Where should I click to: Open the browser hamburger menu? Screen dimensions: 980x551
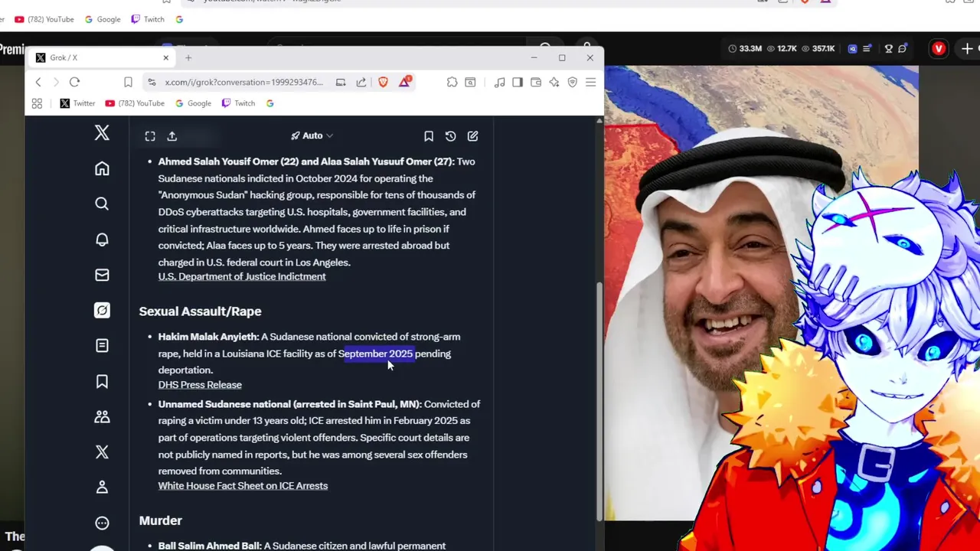tap(590, 82)
